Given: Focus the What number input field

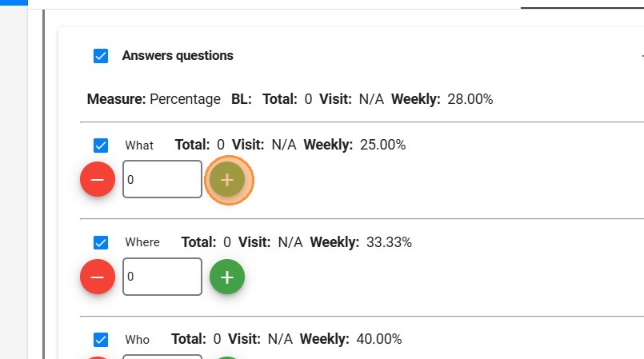Looking at the screenshot, I should click(162, 180).
